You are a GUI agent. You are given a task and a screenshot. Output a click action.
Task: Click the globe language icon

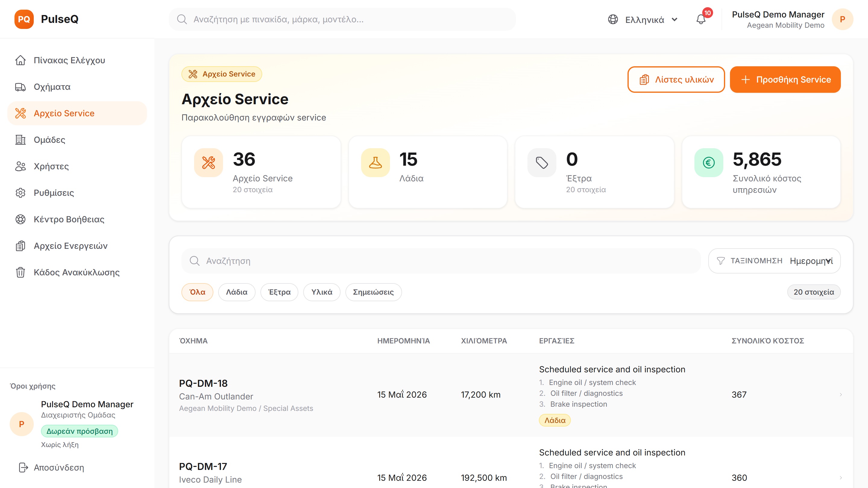613,19
